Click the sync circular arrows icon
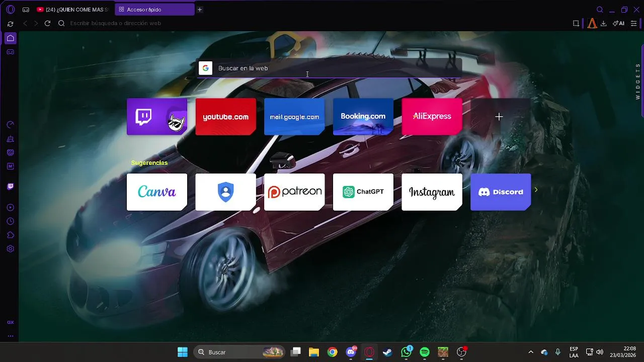This screenshot has height=362, width=644. click(x=10, y=24)
